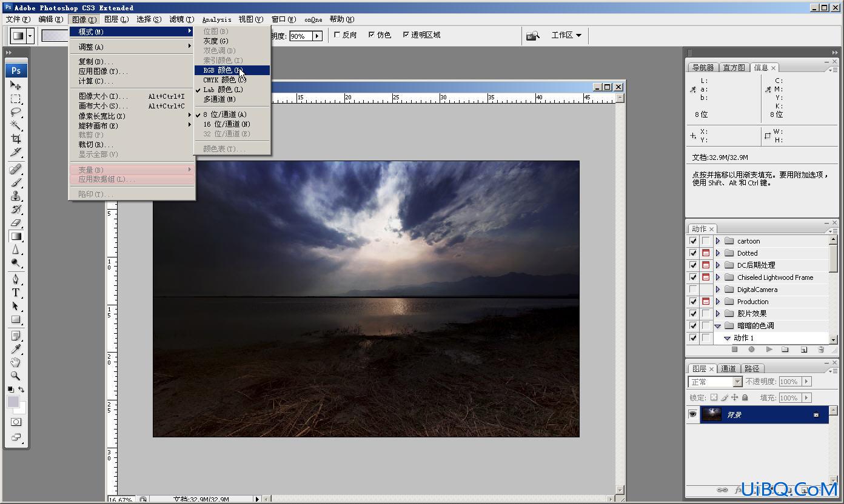Select the Crop tool

point(16,139)
